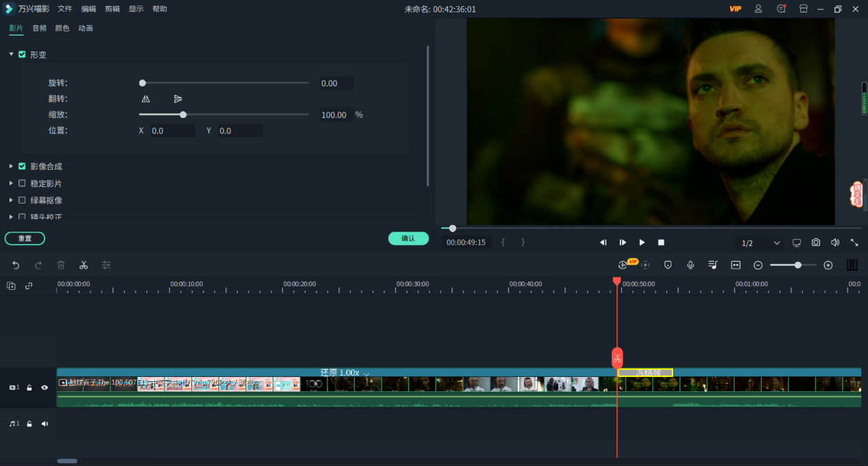The image size is (868, 466).
Task: Play the video preview
Action: click(x=642, y=243)
